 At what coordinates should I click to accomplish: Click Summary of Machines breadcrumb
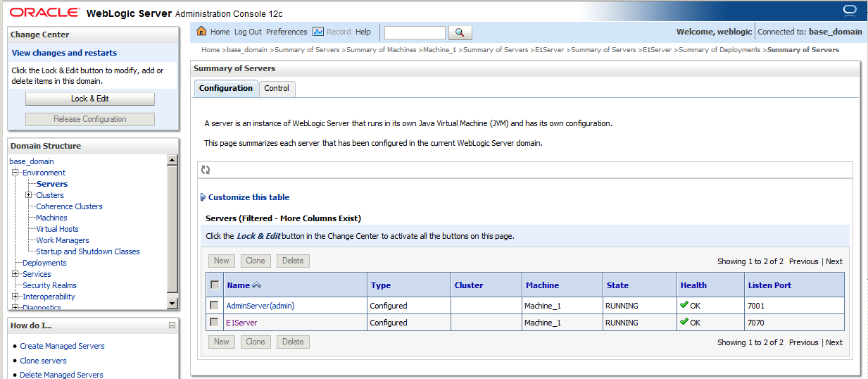tap(382, 50)
